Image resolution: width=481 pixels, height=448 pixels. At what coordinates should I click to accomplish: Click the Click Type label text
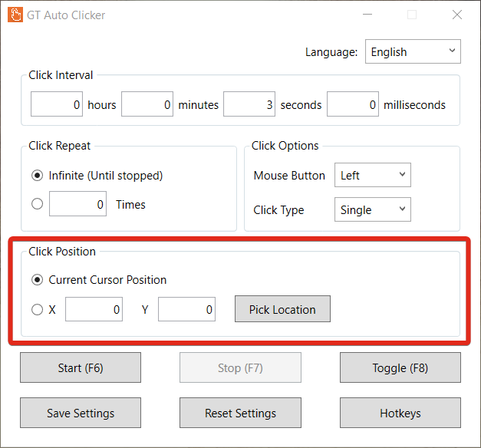pos(278,210)
